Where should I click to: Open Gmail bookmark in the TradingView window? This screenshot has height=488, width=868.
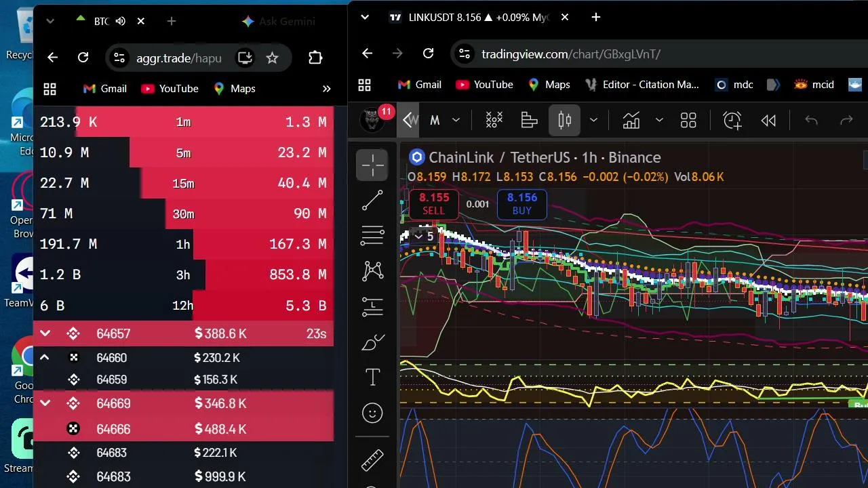click(420, 85)
